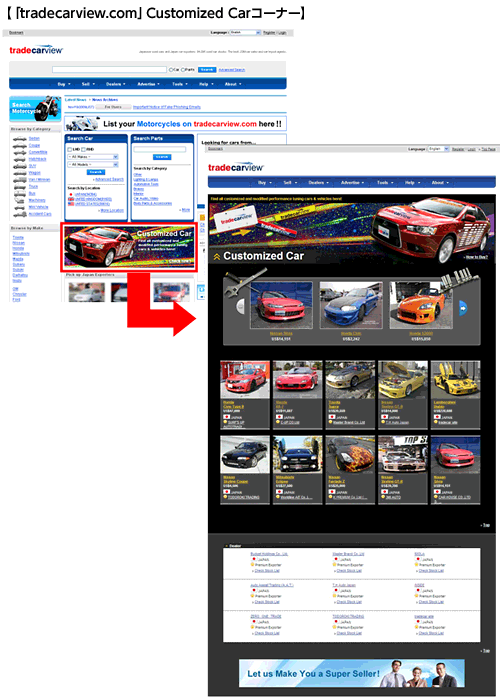Open the black Nissan Skyline Coupe photo
This screenshot has height=700, width=500.
(245, 455)
